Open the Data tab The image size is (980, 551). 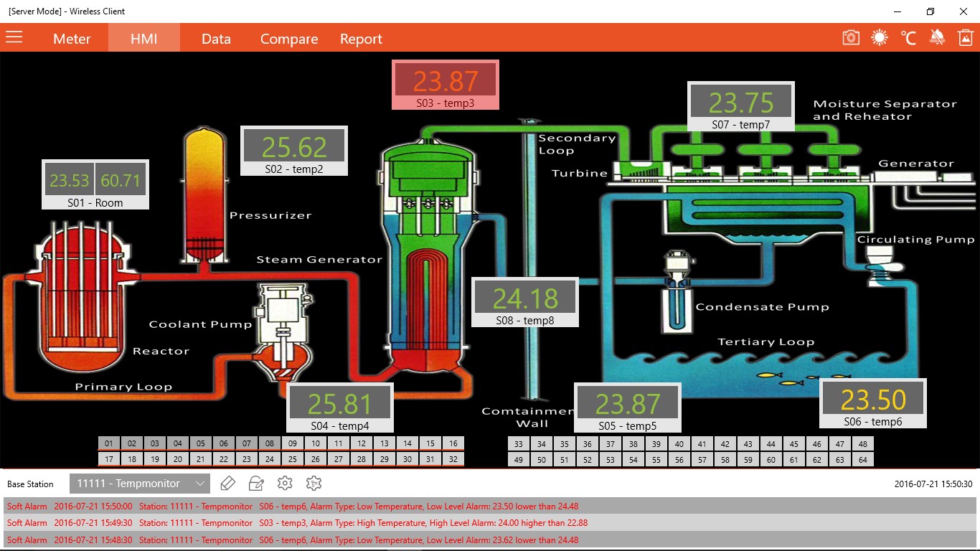coord(216,39)
